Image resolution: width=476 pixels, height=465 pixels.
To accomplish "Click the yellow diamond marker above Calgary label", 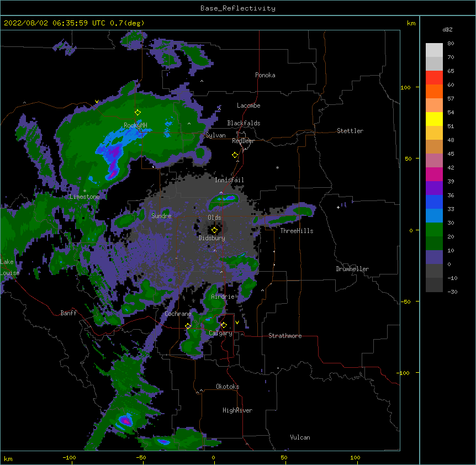I will point(224,325).
